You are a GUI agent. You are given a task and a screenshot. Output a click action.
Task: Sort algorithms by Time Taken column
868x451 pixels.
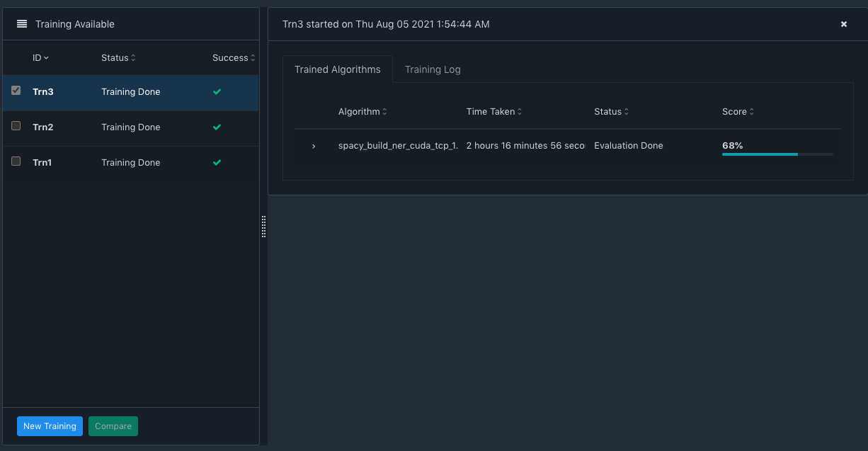coord(494,112)
